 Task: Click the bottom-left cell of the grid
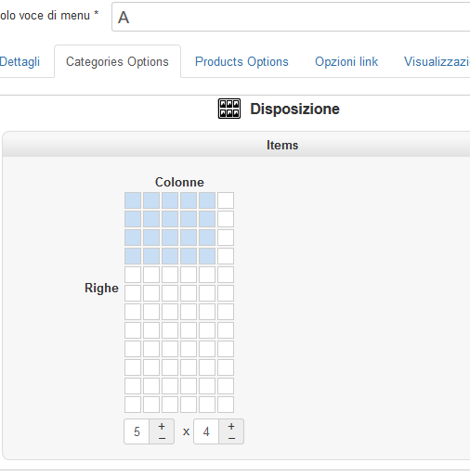133,405
